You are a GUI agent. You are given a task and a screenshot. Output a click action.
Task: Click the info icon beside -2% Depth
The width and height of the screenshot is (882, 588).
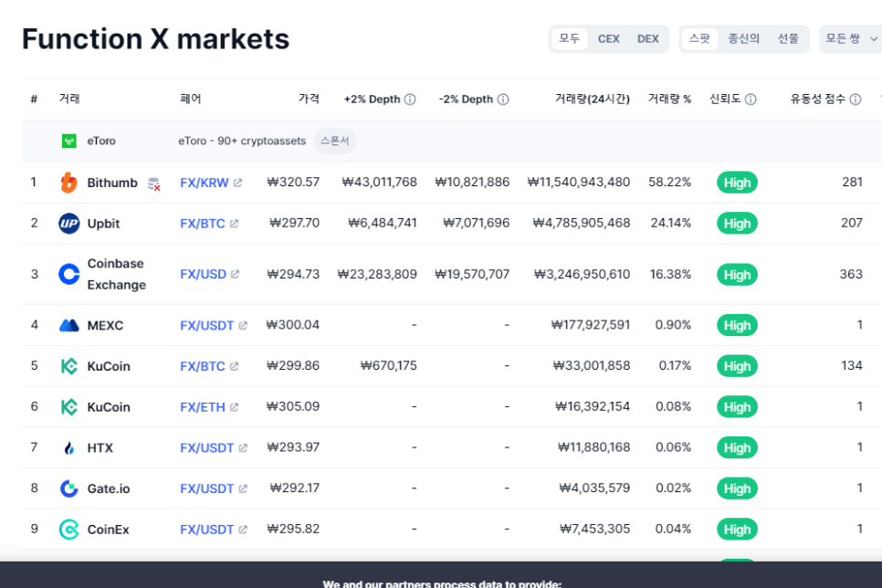[503, 100]
